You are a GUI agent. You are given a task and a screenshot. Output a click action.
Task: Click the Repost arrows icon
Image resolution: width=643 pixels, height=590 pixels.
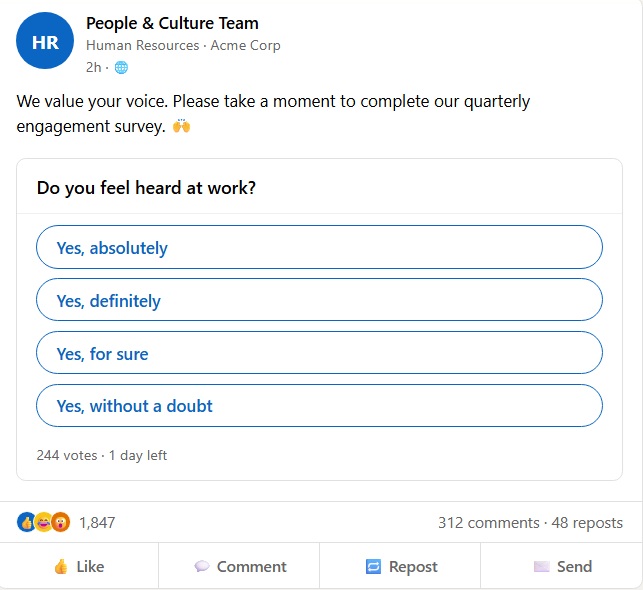pos(373,566)
